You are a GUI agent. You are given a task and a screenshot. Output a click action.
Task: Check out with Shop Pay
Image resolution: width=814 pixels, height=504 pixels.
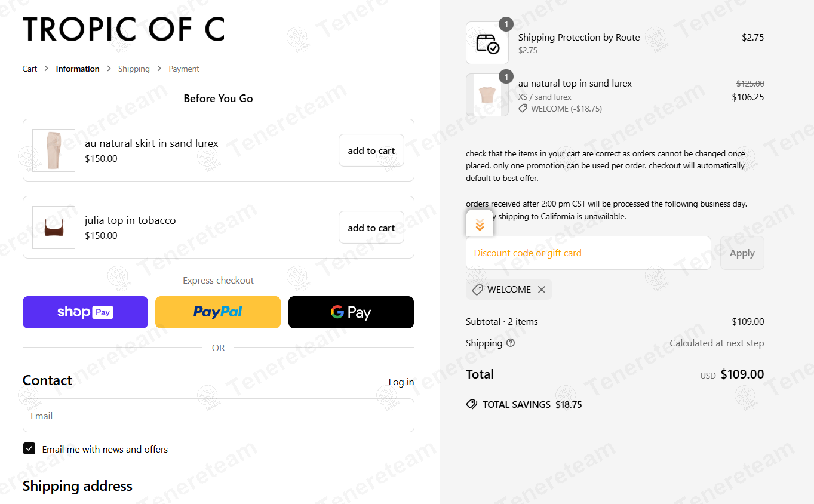[x=85, y=312]
